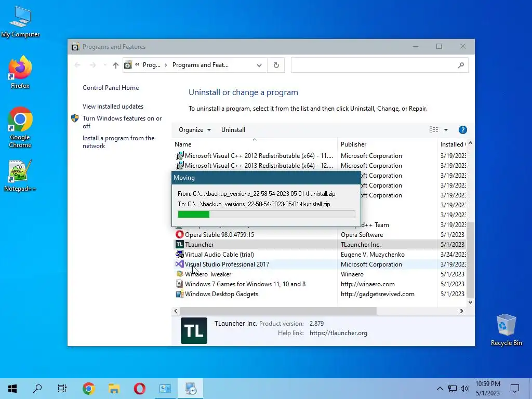Maximize the Programs and Features window
The height and width of the screenshot is (399, 532).
[439, 46]
